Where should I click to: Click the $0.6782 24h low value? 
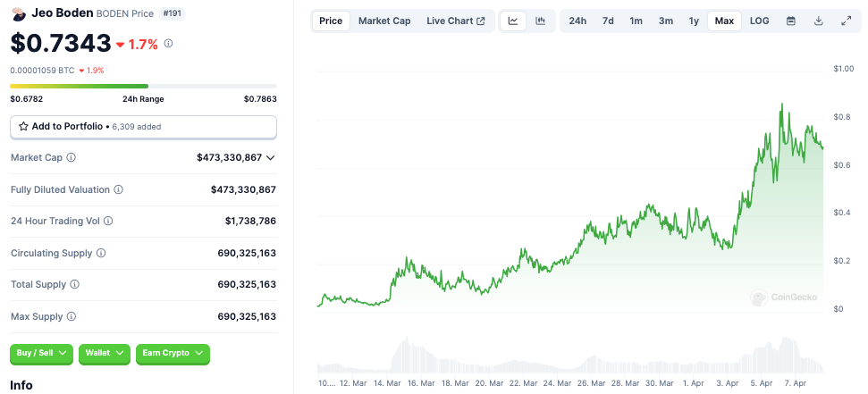click(27, 99)
